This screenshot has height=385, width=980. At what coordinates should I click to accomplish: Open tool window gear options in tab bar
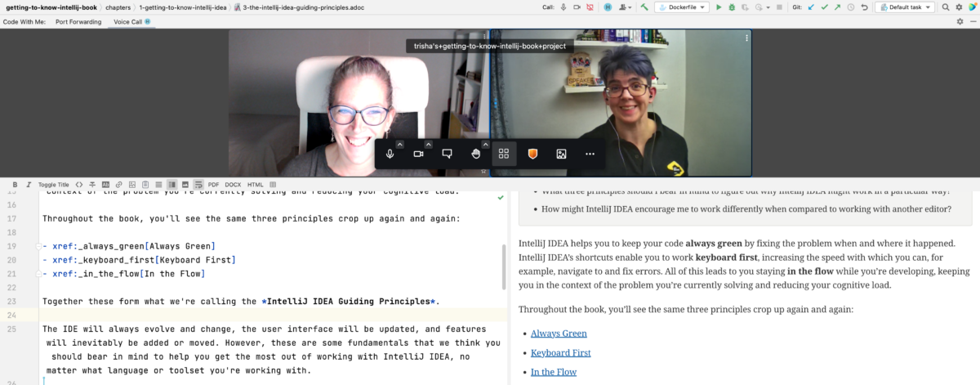point(960,21)
